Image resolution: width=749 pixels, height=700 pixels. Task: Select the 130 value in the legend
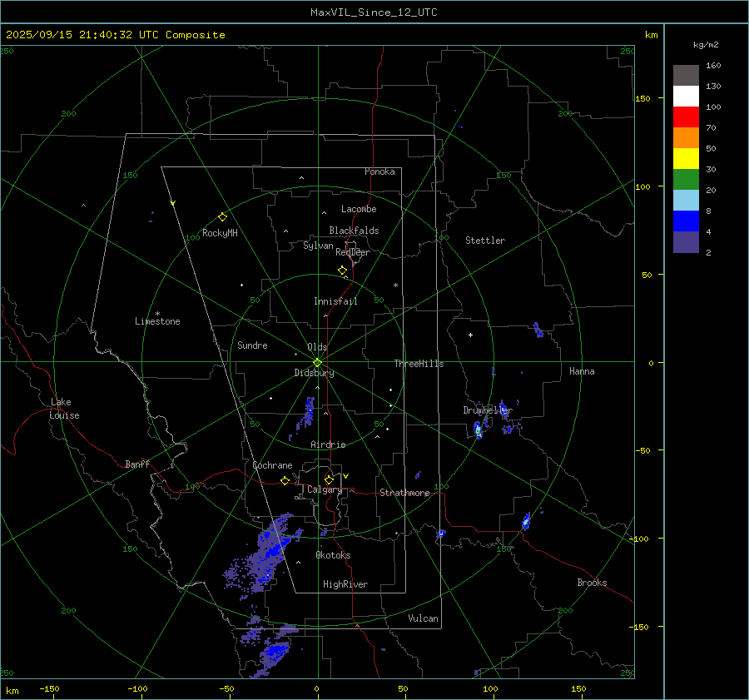click(x=713, y=87)
